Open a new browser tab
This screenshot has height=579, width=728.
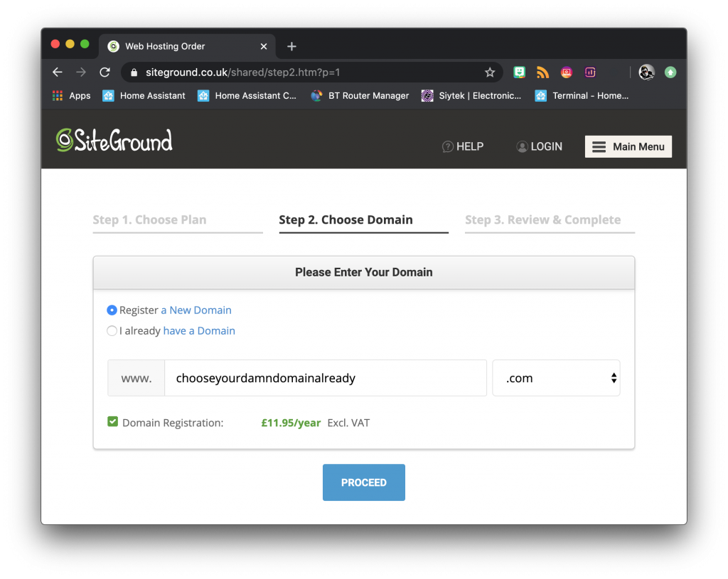tap(291, 46)
